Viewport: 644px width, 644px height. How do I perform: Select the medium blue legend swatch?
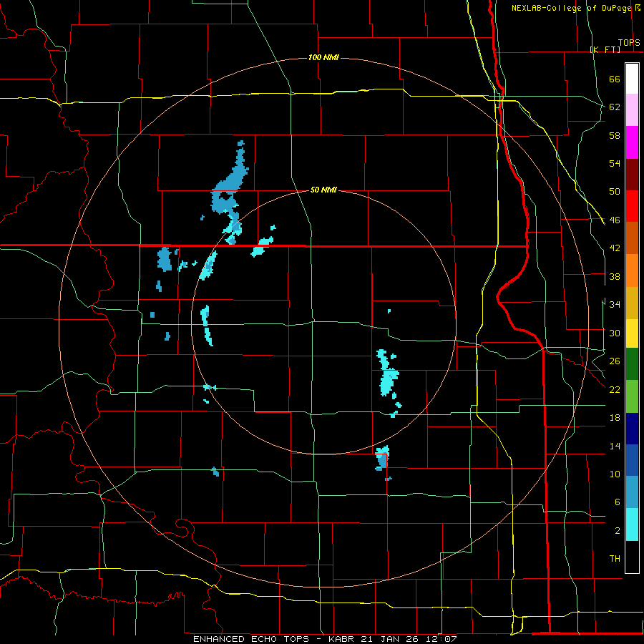click(632, 460)
